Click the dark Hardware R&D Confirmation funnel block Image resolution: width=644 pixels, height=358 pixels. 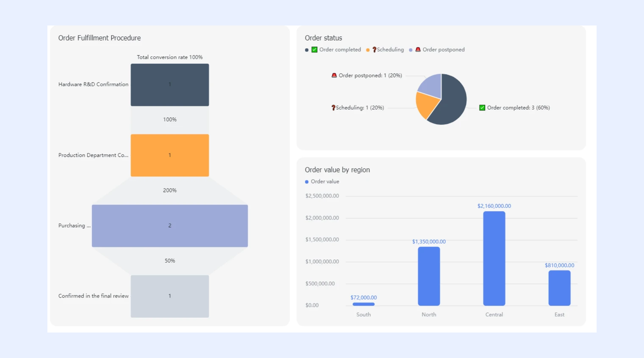pyautogui.click(x=170, y=85)
